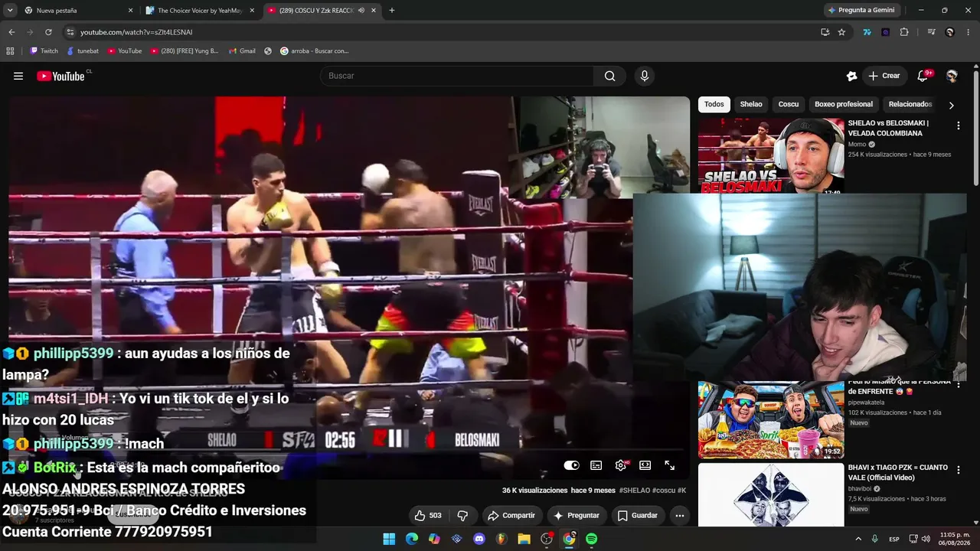Screen dimensions: 980x551
Task: Open YouTube notifications bell
Action: click(x=923, y=76)
